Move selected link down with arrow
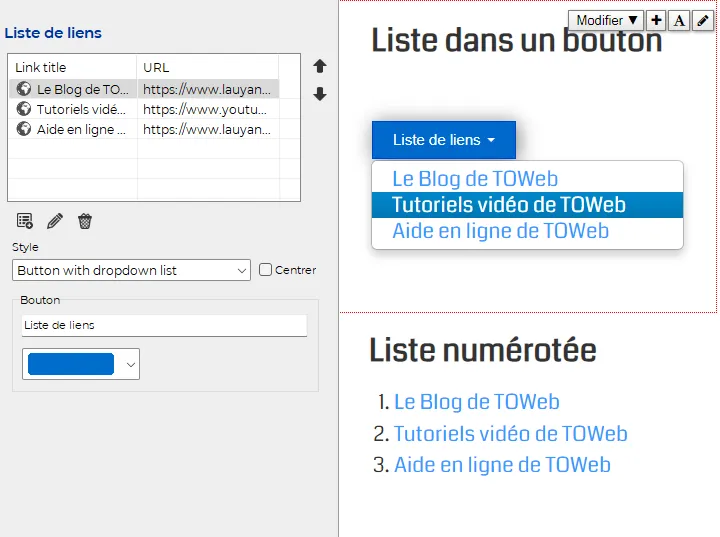 pyautogui.click(x=320, y=94)
